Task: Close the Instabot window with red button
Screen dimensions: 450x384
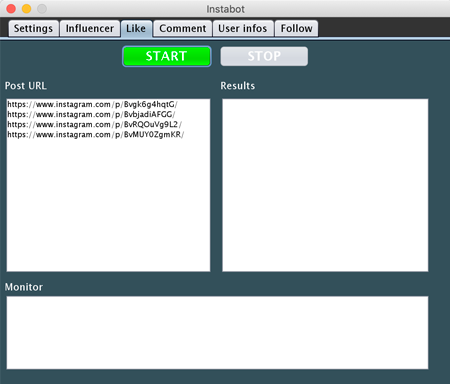Action: [11, 9]
